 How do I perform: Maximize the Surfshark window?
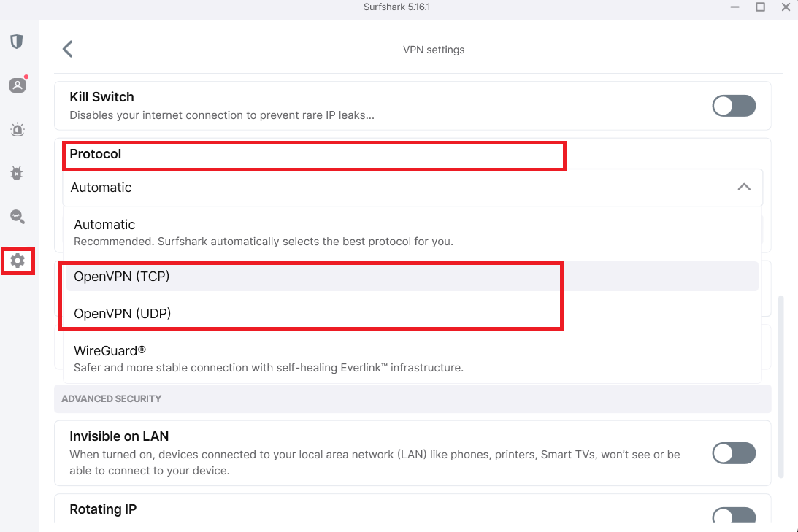tap(760, 7)
